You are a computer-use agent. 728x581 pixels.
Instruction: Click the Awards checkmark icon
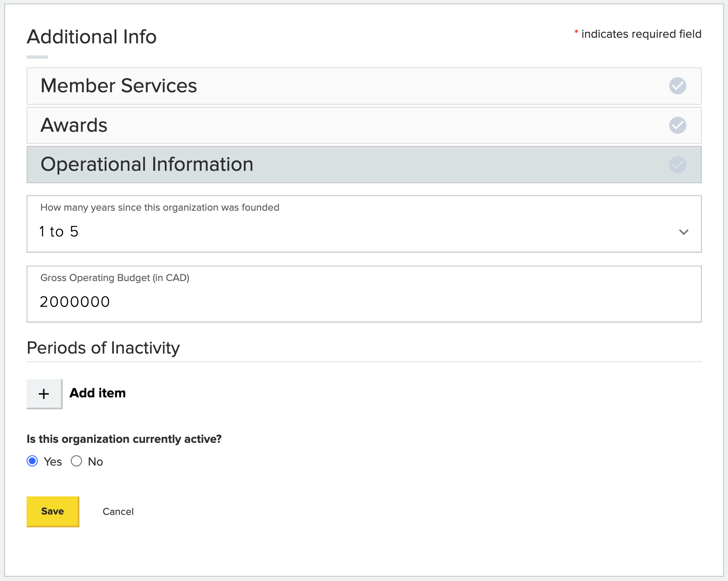(677, 125)
